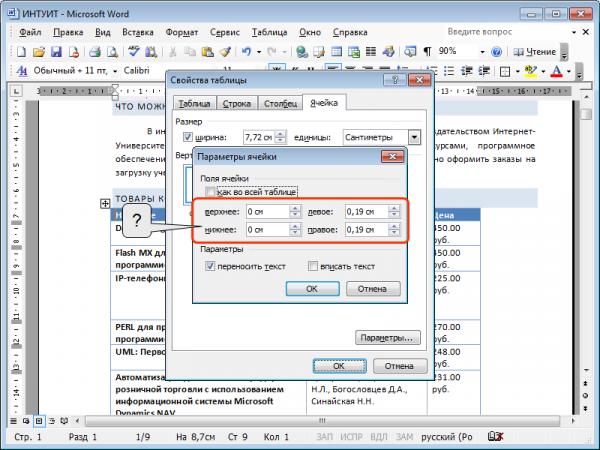Open the font color dropdown arrow
This screenshot has height=450, width=600.
point(569,71)
